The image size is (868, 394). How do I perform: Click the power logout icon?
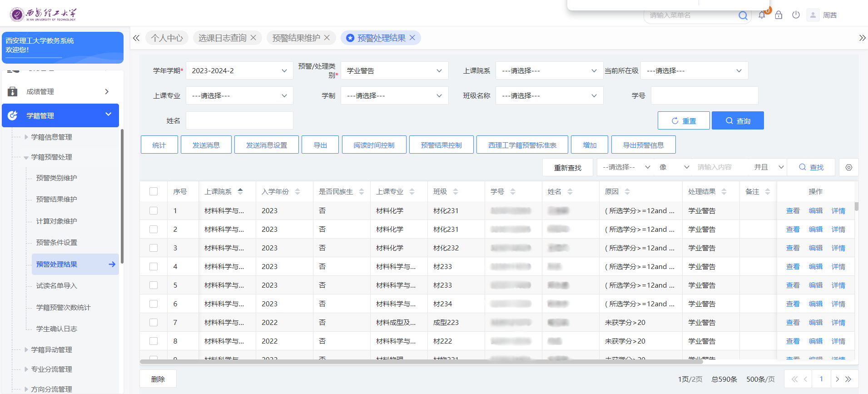point(796,15)
